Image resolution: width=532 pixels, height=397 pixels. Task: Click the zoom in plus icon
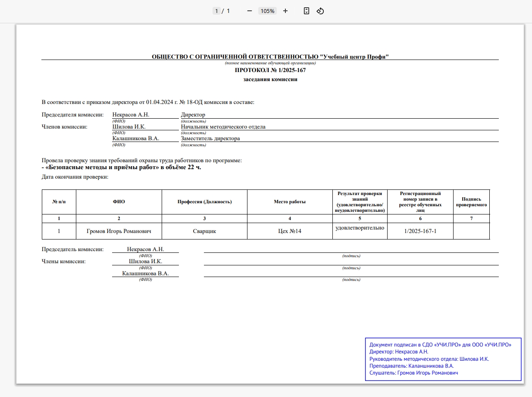pyautogui.click(x=285, y=11)
